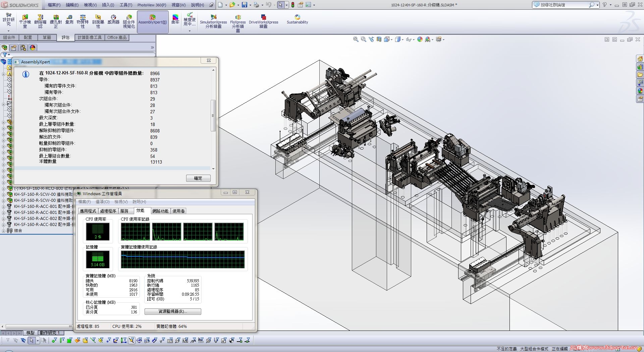Open Mass Properties (物質特性)

[x=83, y=21]
